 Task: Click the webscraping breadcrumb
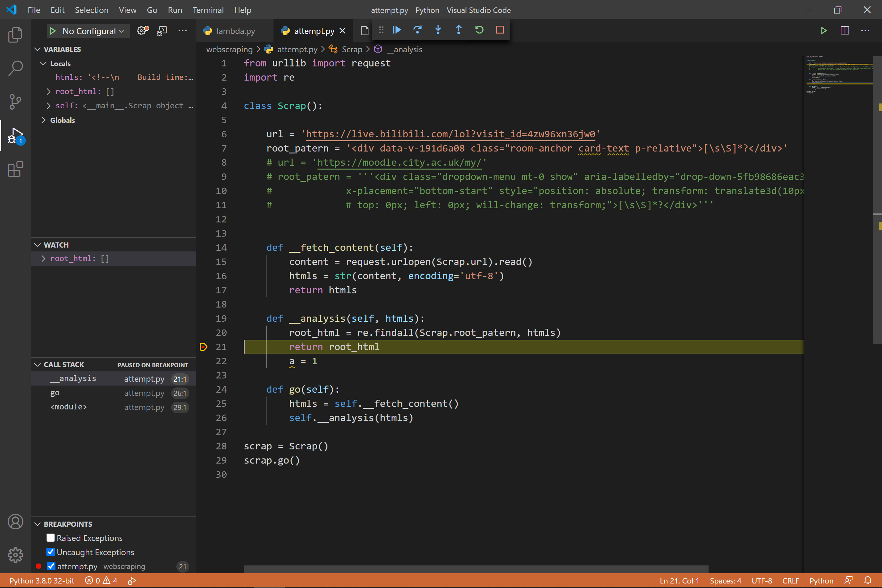[229, 50]
